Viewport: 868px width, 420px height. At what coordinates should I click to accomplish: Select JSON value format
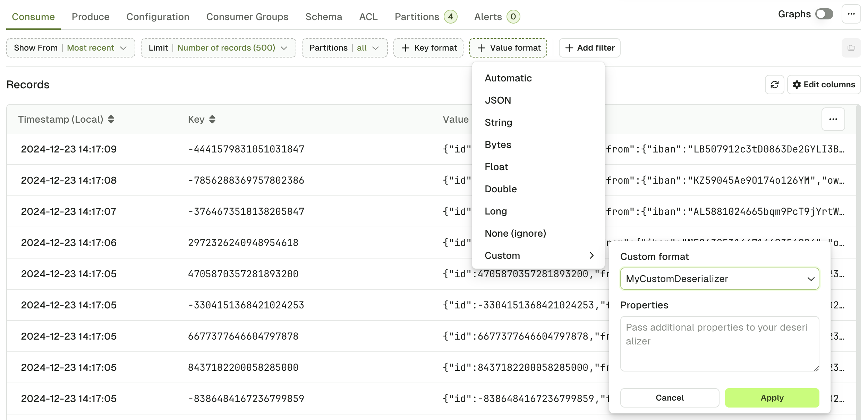click(x=538, y=100)
